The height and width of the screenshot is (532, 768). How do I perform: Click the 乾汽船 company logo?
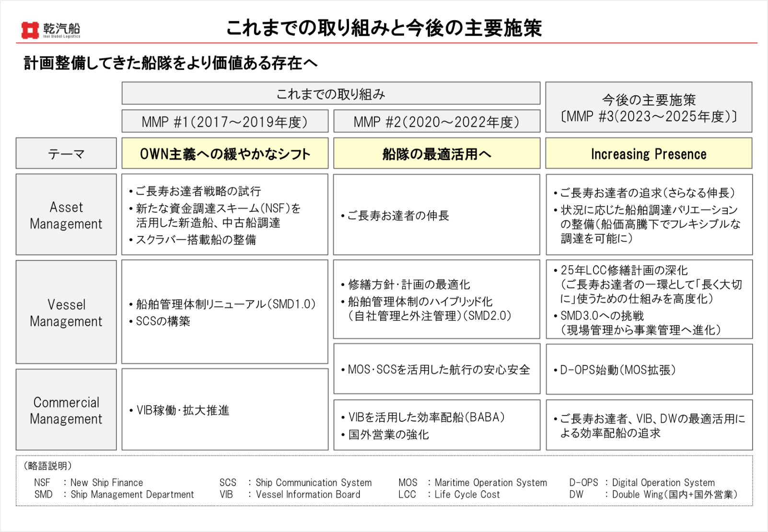(x=51, y=30)
